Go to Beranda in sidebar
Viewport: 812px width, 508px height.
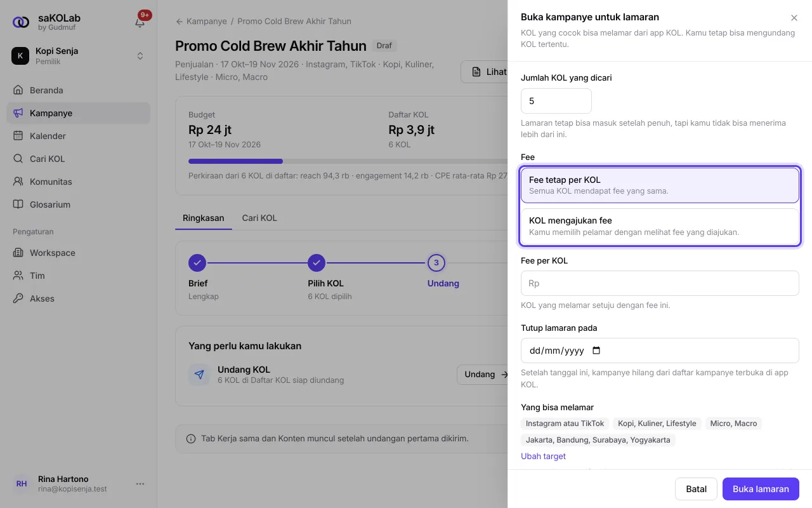(x=79, y=90)
